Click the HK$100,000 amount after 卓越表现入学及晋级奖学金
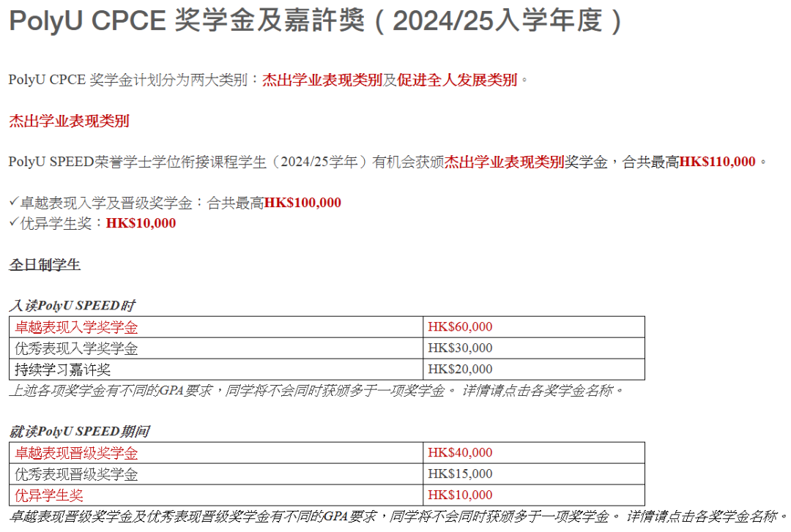The width and height of the screenshot is (791, 532). pos(302,203)
